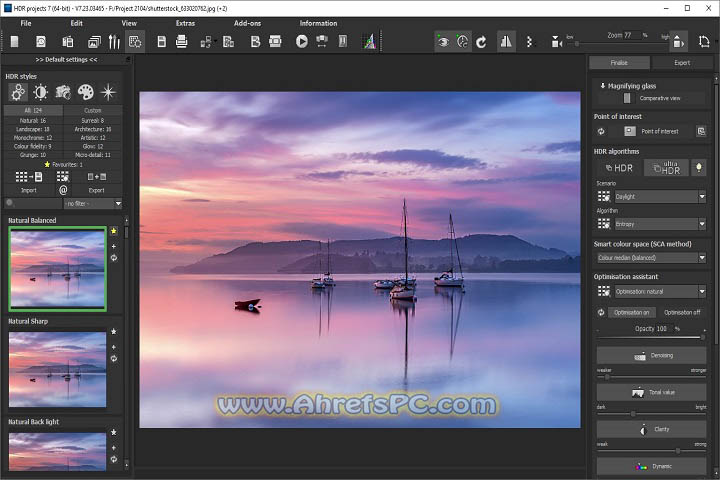Click the new project page icon in toolbar
This screenshot has height=480, width=720.
point(14,42)
